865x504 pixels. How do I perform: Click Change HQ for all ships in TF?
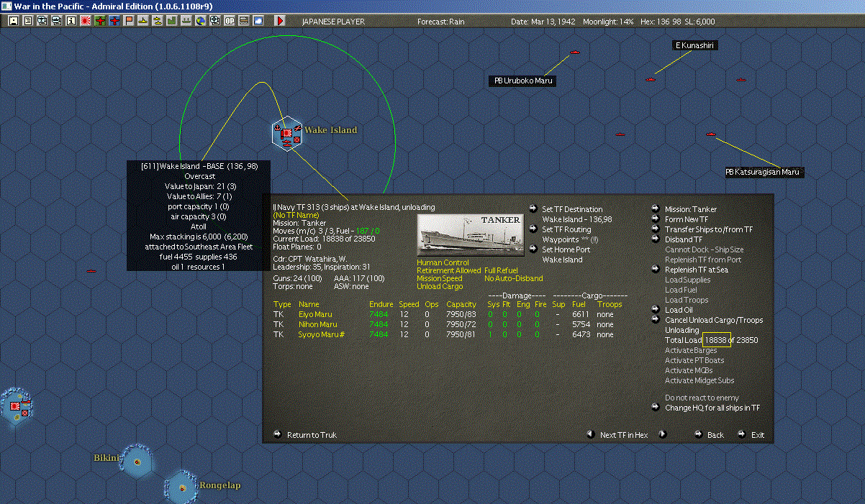click(712, 408)
